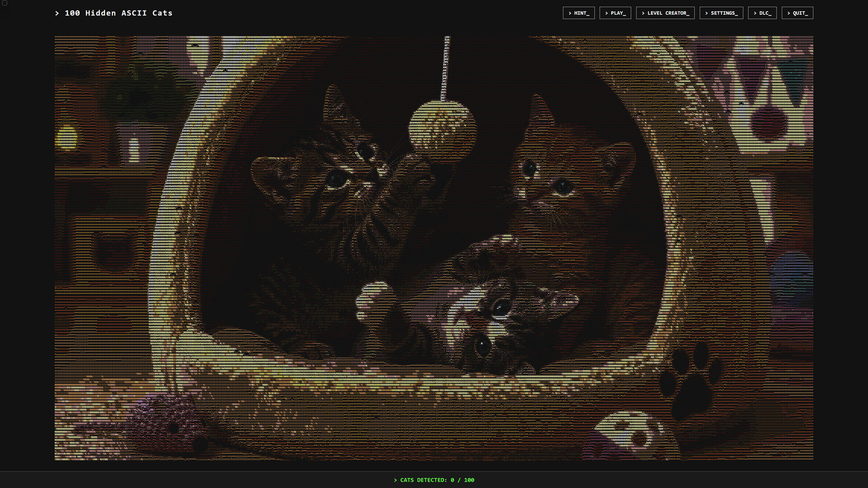The image size is (868, 488).
Task: Open the PLAY_ menu button
Action: pos(615,13)
